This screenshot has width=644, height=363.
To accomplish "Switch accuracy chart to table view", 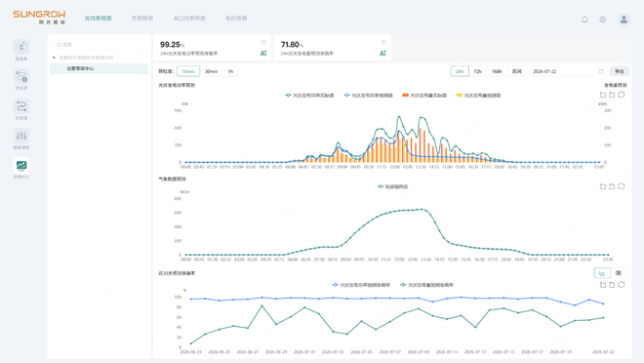I will [x=619, y=273].
